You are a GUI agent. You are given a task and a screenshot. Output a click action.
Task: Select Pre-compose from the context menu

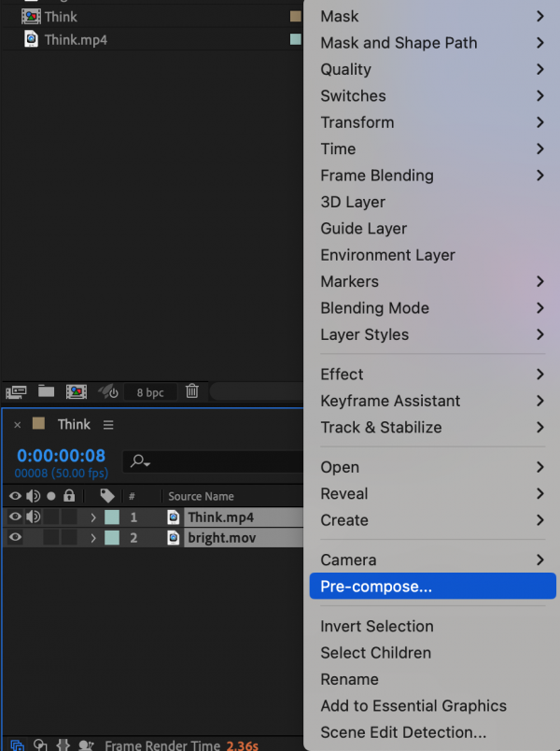click(x=392, y=586)
